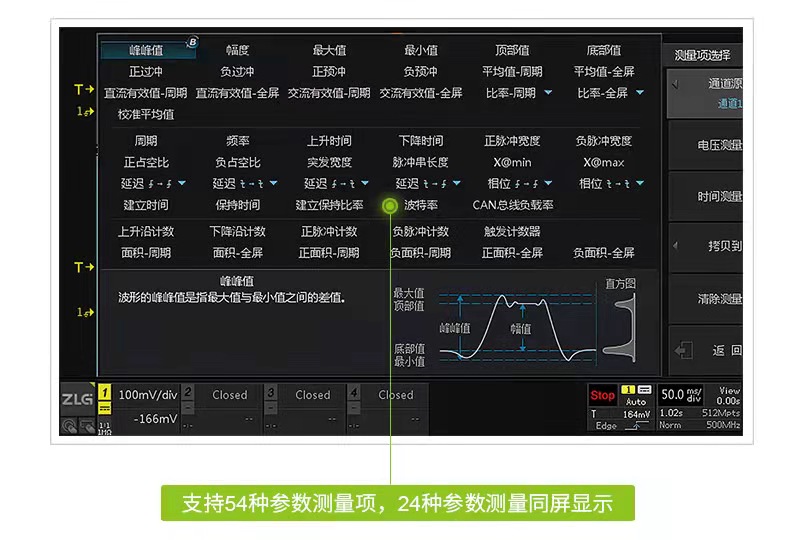Click the peak-to-peak waveform diagram illustration
The height and width of the screenshot is (540, 800).
click(516, 328)
